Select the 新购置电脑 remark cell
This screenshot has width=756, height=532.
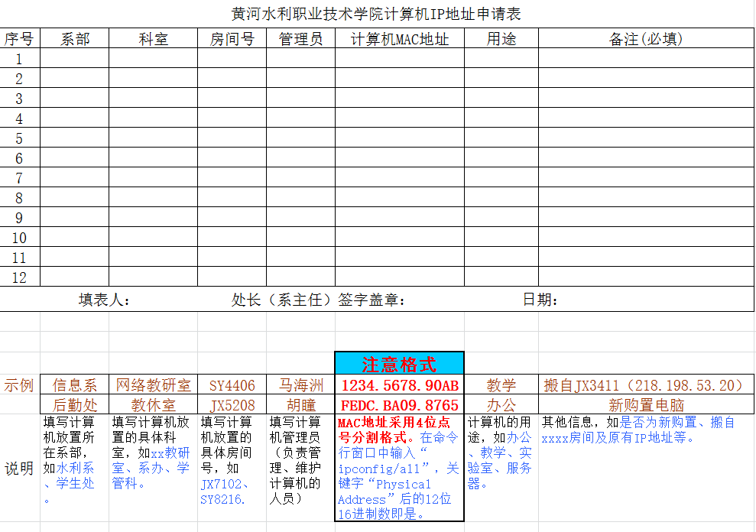(646, 405)
